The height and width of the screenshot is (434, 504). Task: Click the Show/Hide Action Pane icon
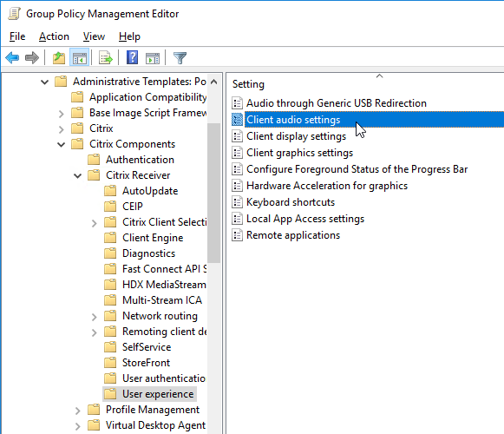pyautogui.click(x=153, y=58)
